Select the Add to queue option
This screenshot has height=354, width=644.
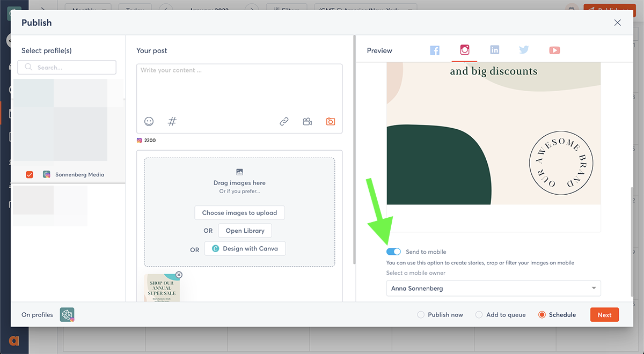[479, 315]
